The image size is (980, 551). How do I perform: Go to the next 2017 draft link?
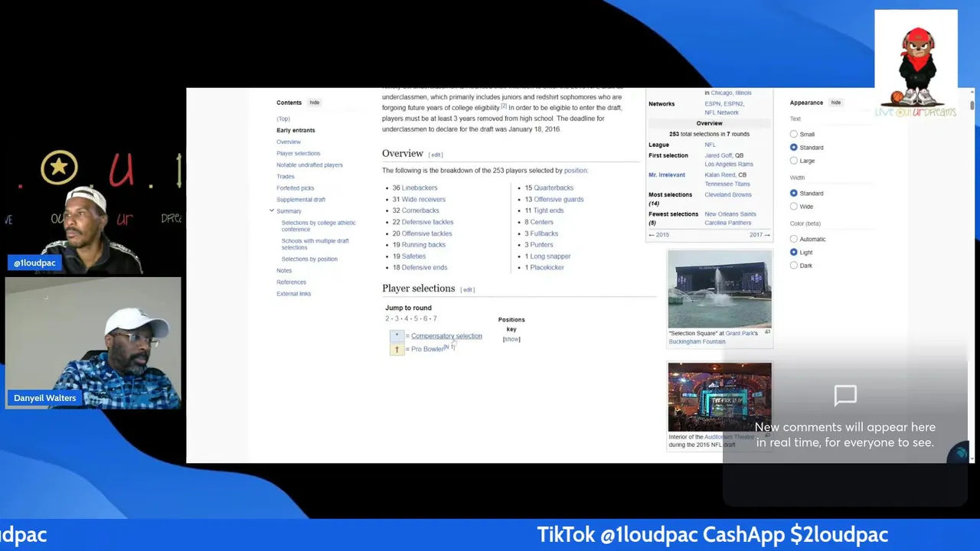pyautogui.click(x=760, y=235)
